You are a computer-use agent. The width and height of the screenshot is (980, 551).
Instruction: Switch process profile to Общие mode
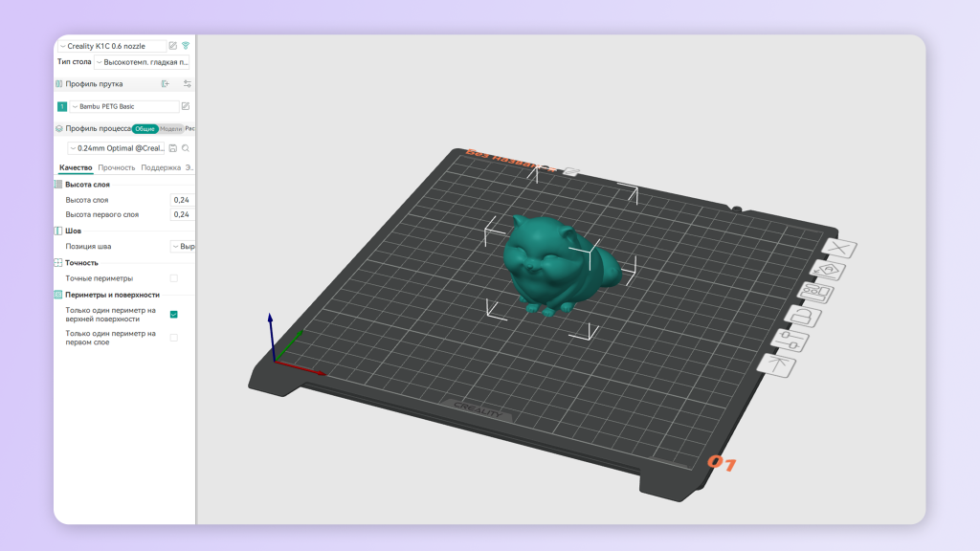tap(145, 129)
